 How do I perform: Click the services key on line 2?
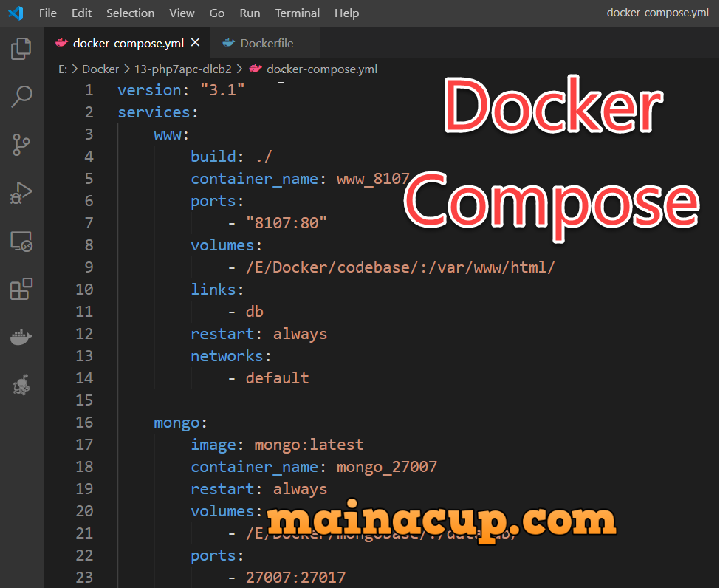(154, 112)
